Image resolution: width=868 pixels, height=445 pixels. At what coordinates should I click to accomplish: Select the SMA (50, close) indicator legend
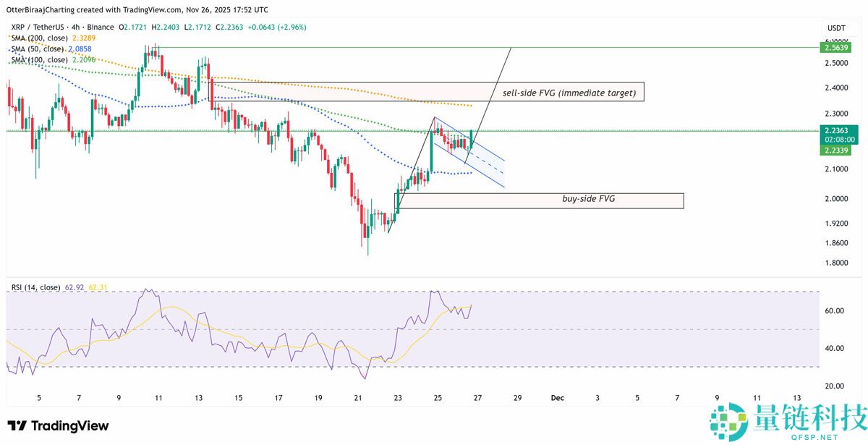[38, 48]
